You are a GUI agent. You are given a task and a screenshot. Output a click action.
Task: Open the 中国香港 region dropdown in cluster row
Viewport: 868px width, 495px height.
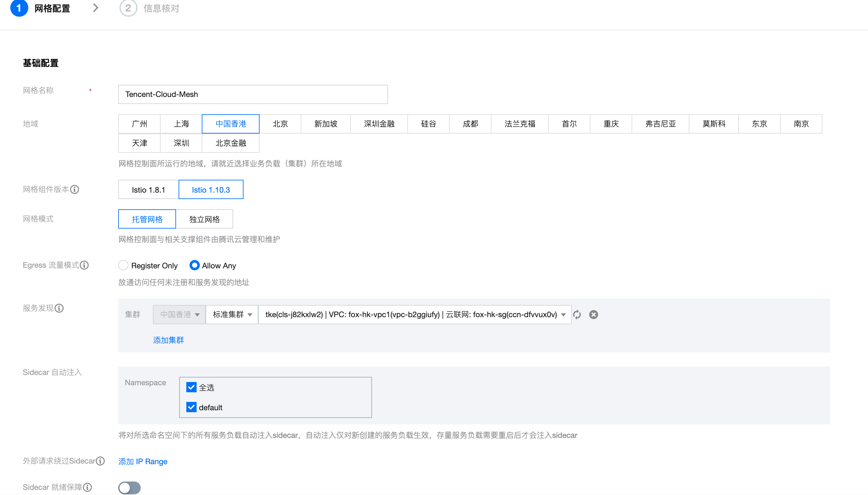click(179, 315)
